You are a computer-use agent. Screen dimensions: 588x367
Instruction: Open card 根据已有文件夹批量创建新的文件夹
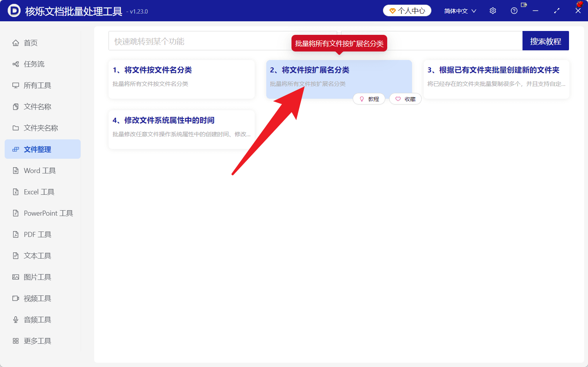pyautogui.click(x=496, y=79)
